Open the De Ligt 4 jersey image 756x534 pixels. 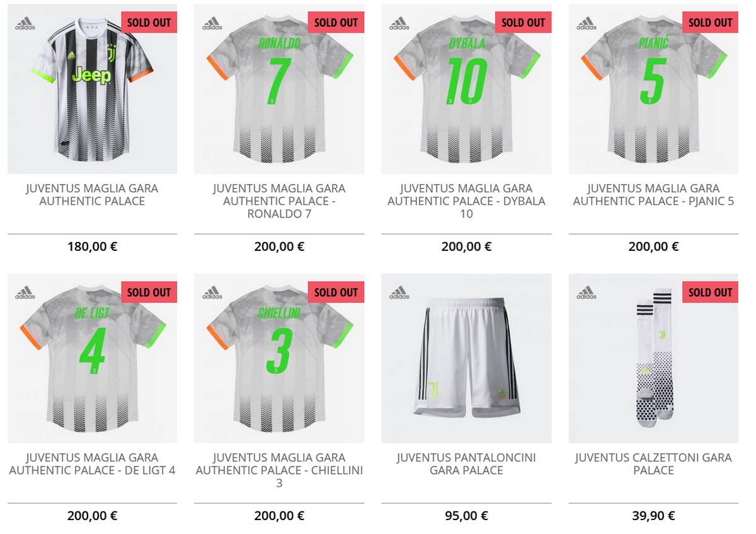(x=92, y=358)
